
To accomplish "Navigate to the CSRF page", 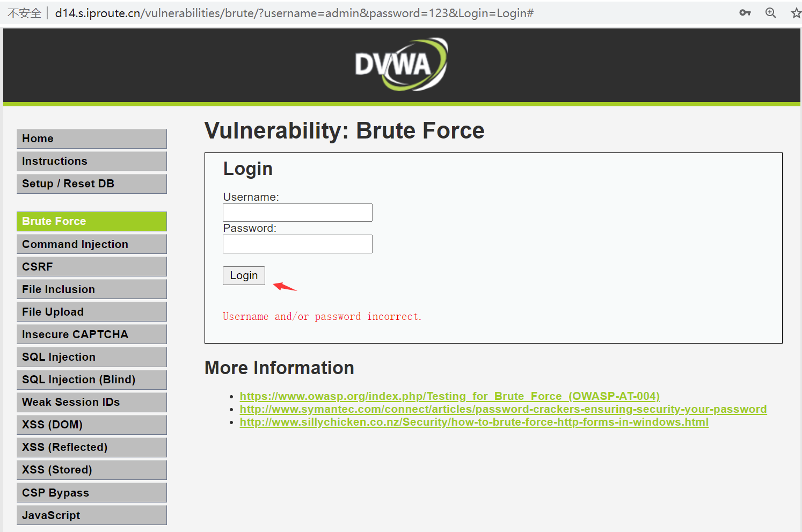I will click(x=92, y=267).
